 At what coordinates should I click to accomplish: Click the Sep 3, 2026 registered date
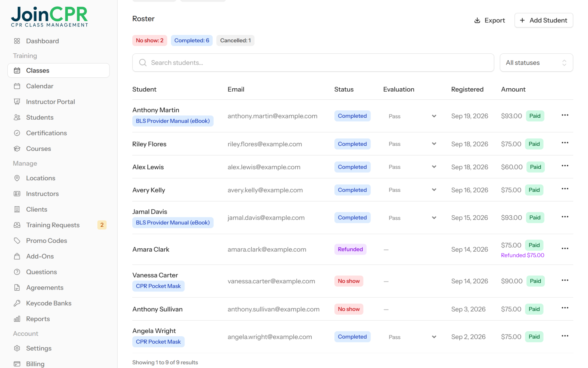click(x=468, y=309)
